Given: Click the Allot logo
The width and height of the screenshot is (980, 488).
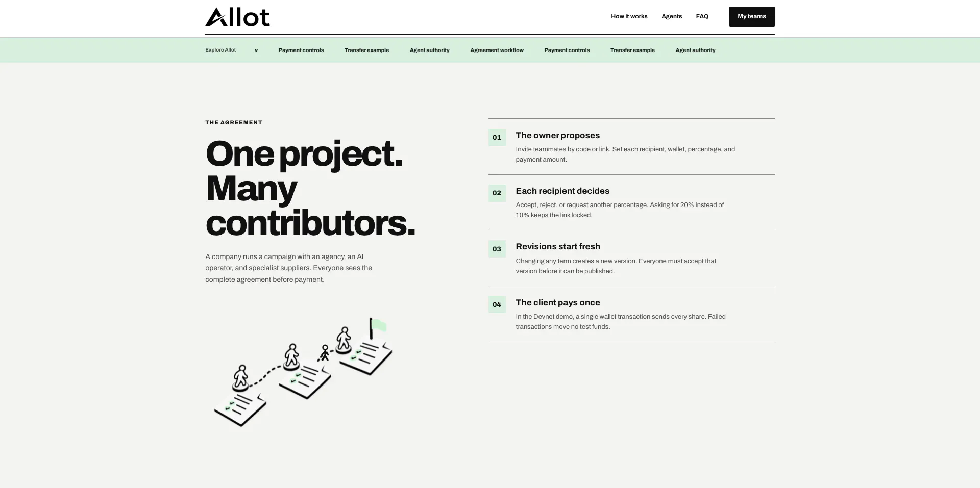Looking at the screenshot, I should 237,17.
